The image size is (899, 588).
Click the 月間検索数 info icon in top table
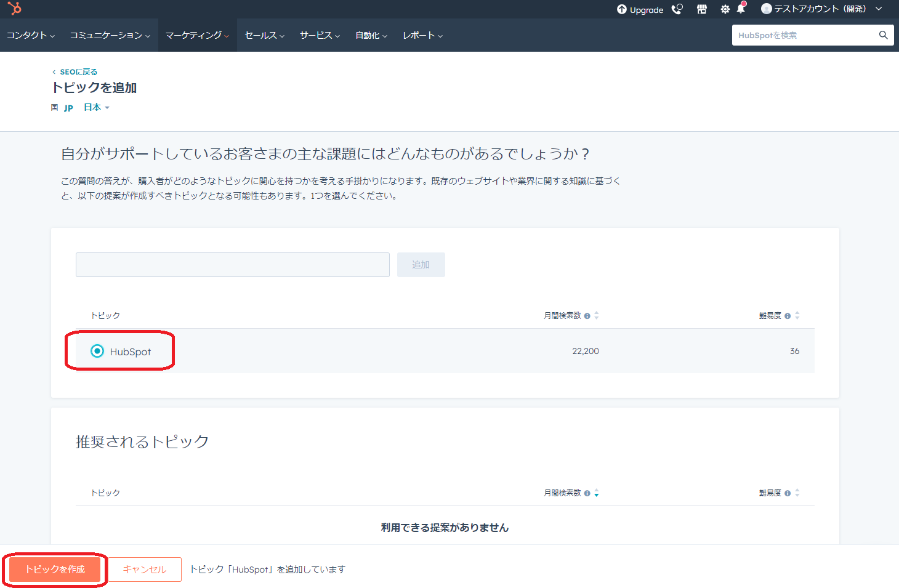587,316
